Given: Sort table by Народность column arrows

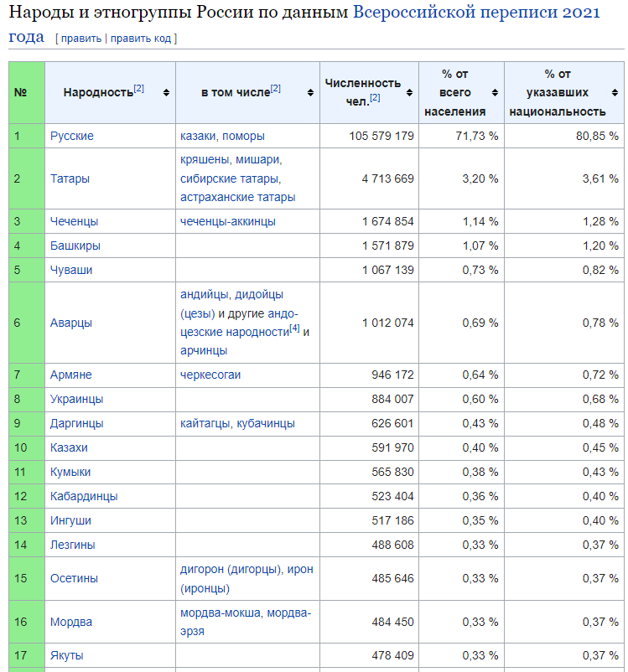Looking at the screenshot, I should click(x=167, y=92).
